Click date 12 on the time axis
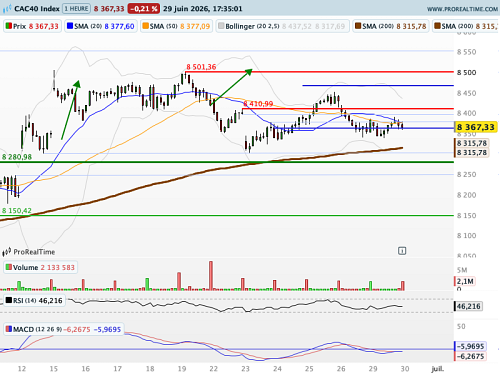Image resolution: width=500 pixels, height=375 pixels. pyautogui.click(x=22, y=369)
